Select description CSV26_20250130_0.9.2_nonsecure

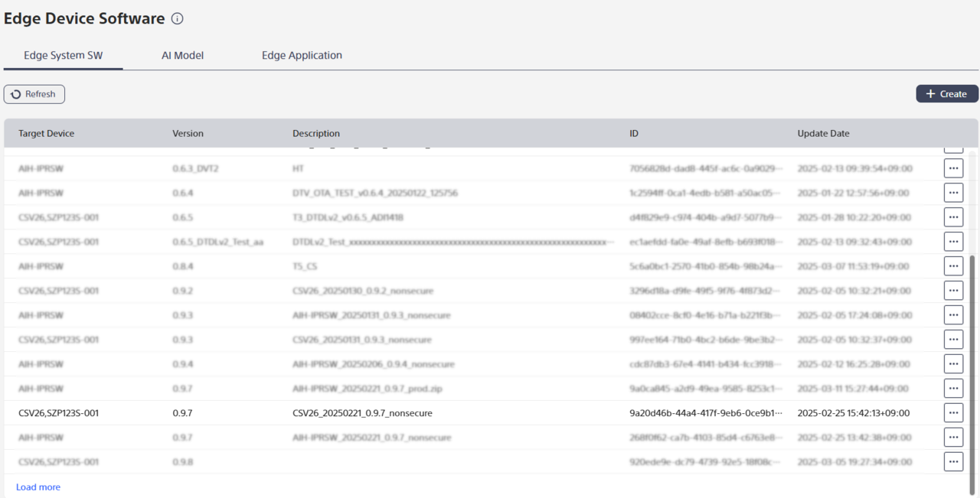[362, 291]
